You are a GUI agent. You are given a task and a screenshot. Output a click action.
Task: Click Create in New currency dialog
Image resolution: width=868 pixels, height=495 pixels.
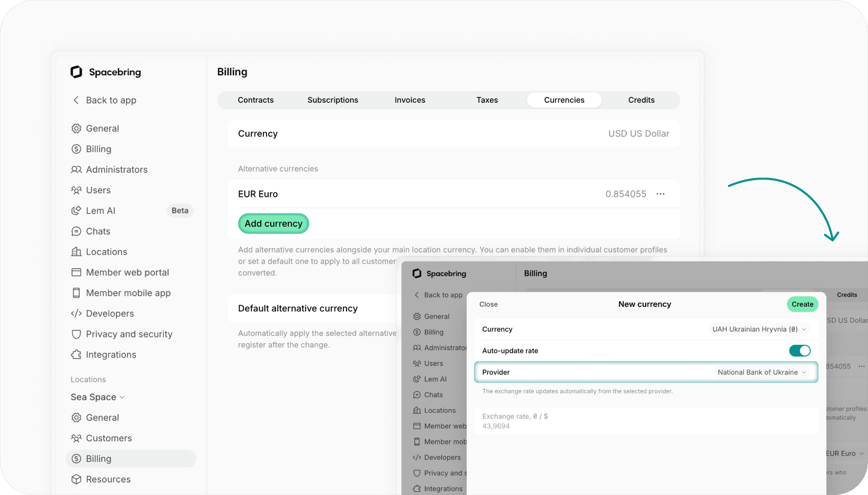pos(803,304)
